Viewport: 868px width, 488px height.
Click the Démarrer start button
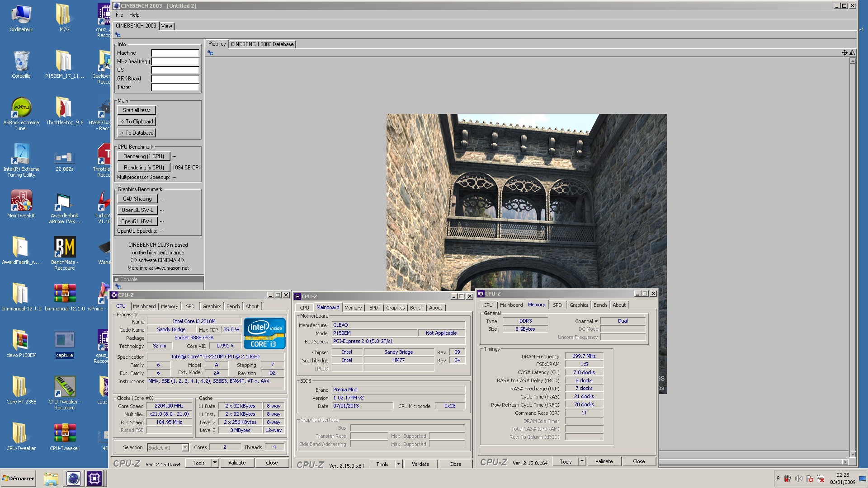[19, 479]
